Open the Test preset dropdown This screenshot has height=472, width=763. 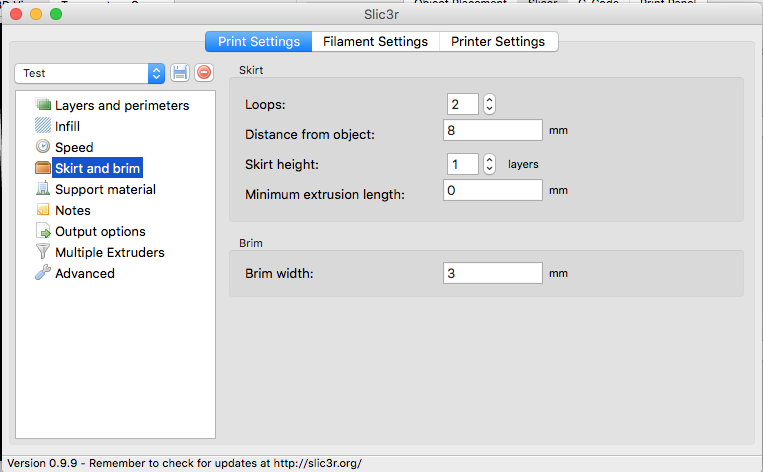point(90,73)
